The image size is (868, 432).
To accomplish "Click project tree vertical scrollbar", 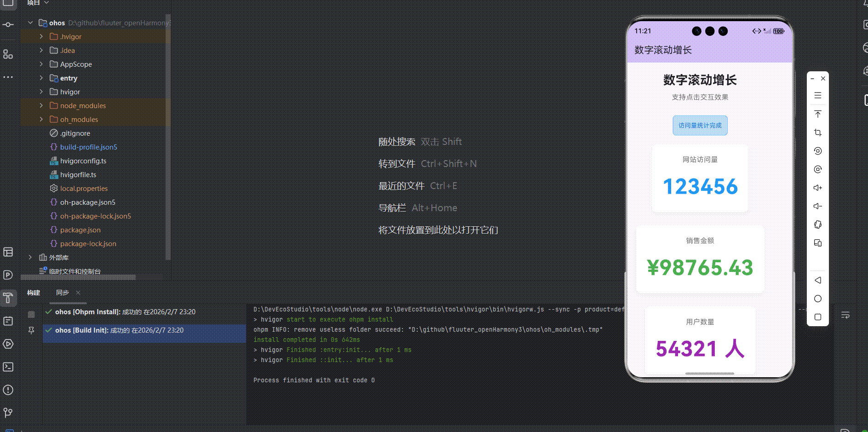I will coord(168,138).
